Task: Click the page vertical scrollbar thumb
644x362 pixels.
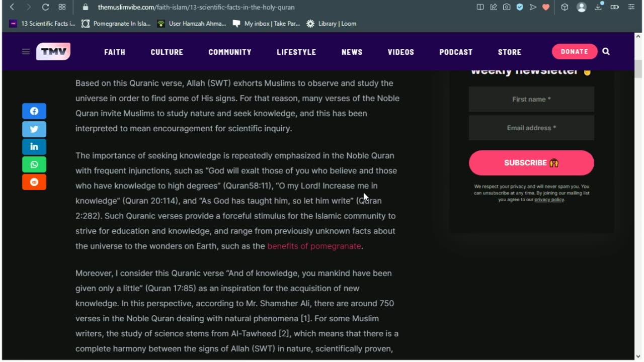Action: point(638,68)
